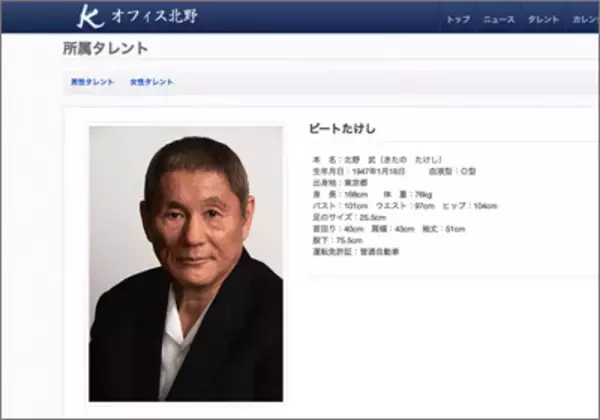This screenshot has height=420, width=600.
Task: Click the talent profile photo
Action: click(186, 263)
